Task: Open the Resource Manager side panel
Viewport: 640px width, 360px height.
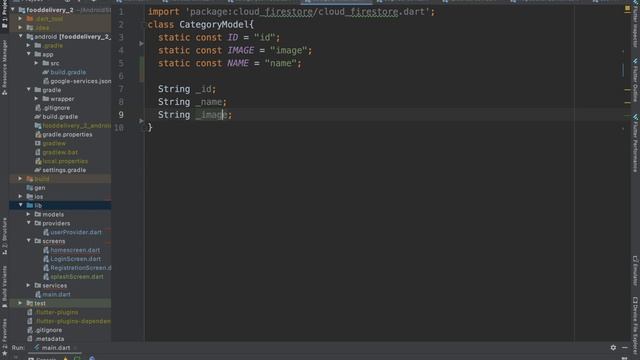Action: click(4, 67)
